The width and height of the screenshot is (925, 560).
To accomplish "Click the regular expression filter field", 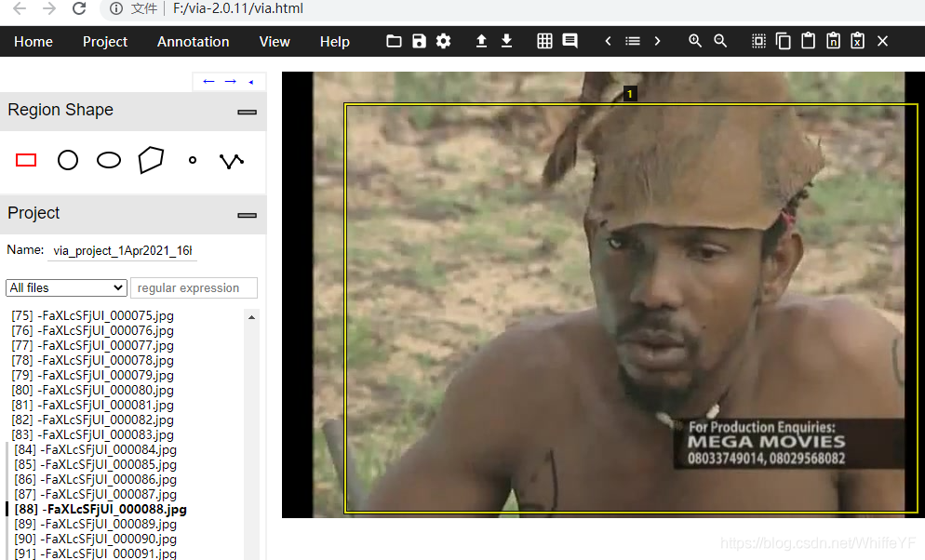I will click(194, 287).
